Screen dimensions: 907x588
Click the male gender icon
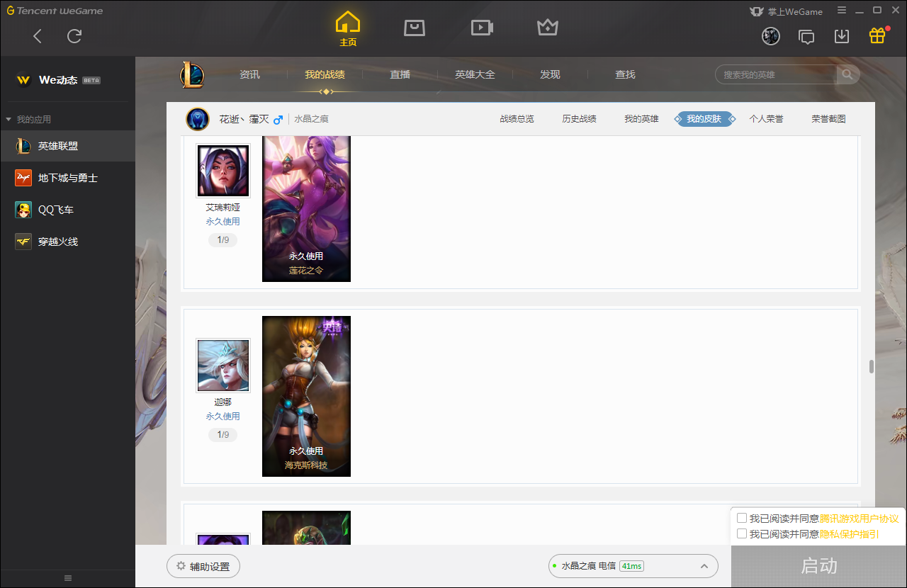click(x=278, y=119)
